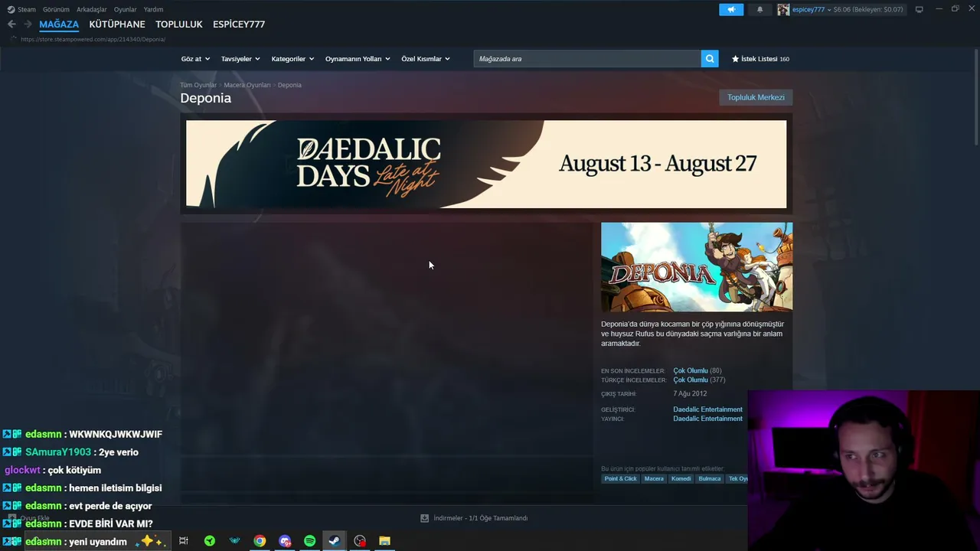Expand the Özel Kısımlar dropdown

(426, 59)
